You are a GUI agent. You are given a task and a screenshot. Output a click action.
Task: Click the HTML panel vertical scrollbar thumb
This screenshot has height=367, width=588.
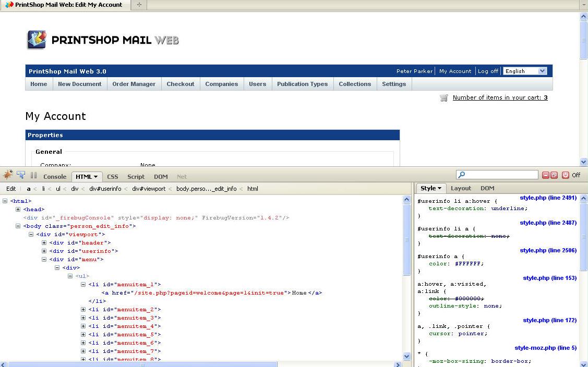click(x=406, y=240)
